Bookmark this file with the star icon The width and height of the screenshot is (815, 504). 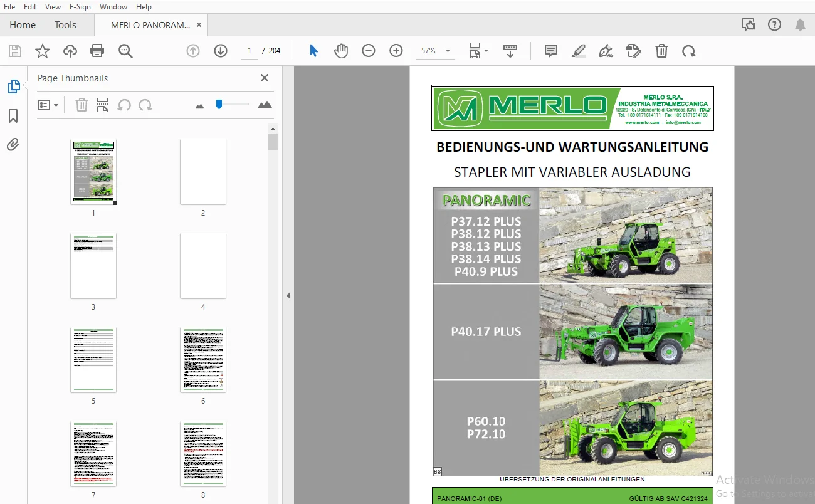pyautogui.click(x=42, y=51)
